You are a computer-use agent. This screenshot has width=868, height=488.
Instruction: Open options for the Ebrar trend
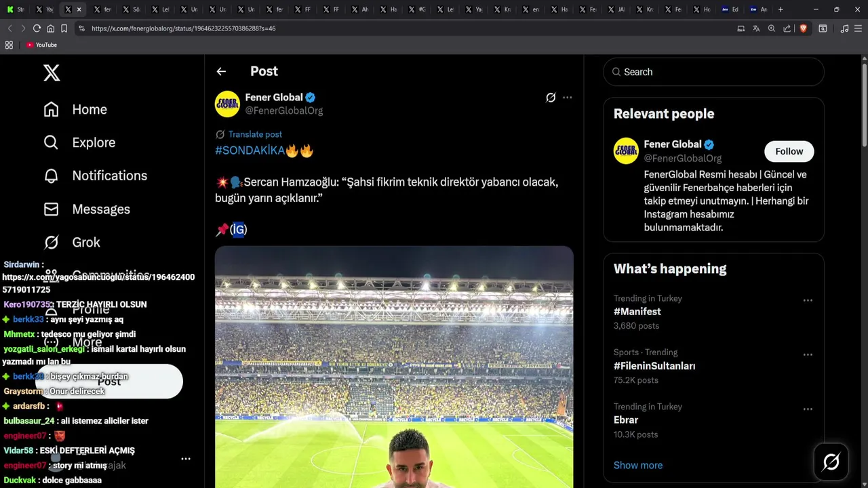coord(808,409)
